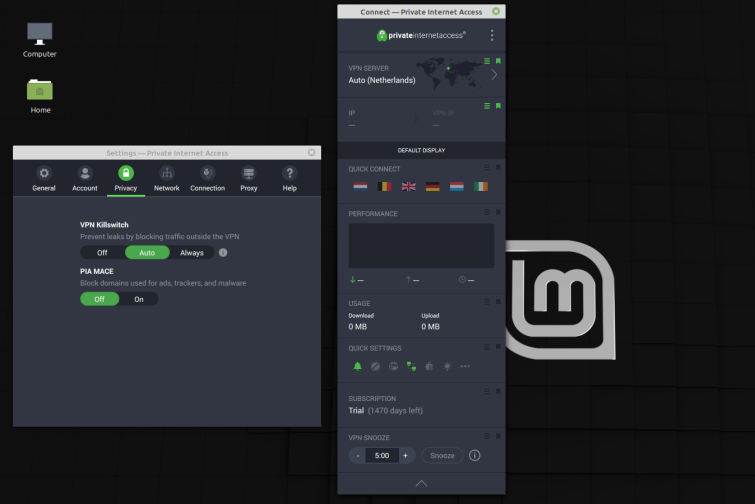Switch to the Network settings tab
This screenshot has height=504, width=755.
pyautogui.click(x=167, y=179)
